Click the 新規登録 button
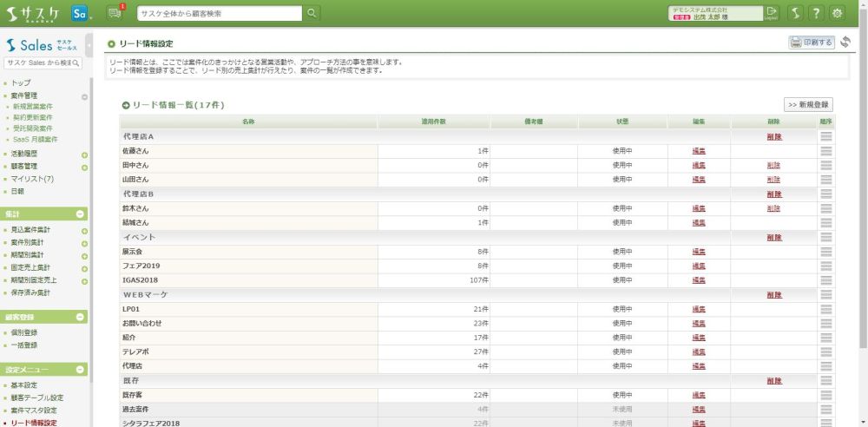This screenshot has width=868, height=427. [x=808, y=104]
